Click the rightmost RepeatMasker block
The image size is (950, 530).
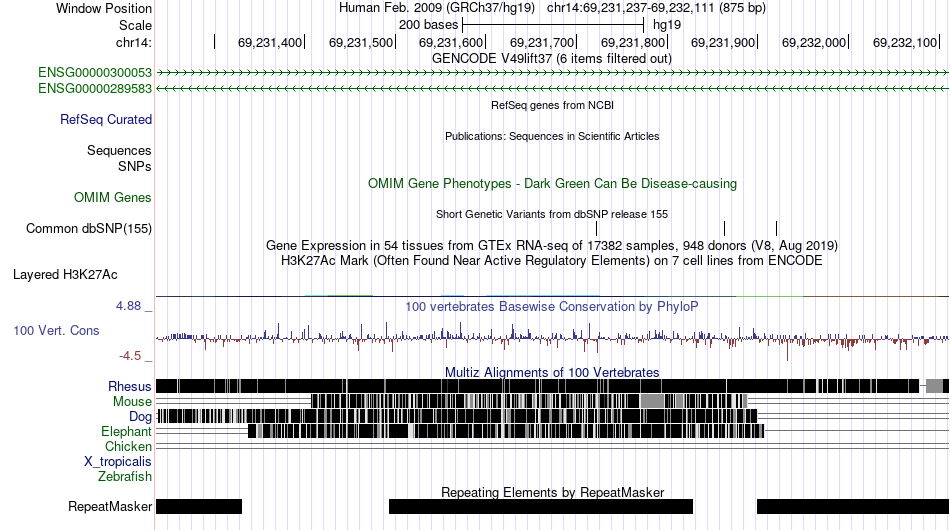tap(853, 506)
